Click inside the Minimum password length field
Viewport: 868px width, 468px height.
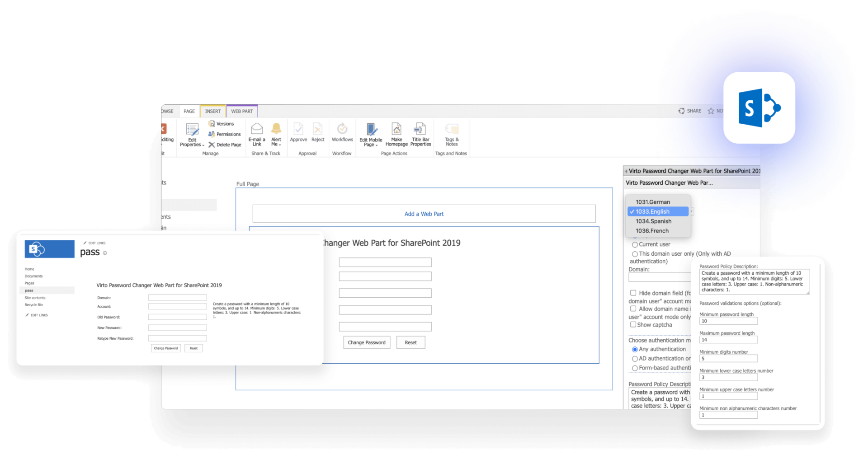click(x=728, y=321)
